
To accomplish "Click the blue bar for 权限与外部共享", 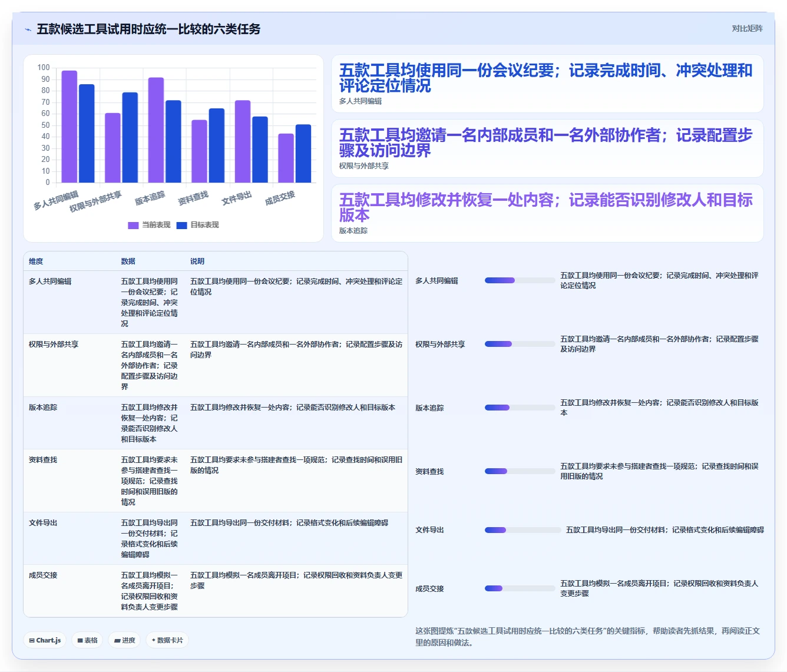I will coord(130,137).
